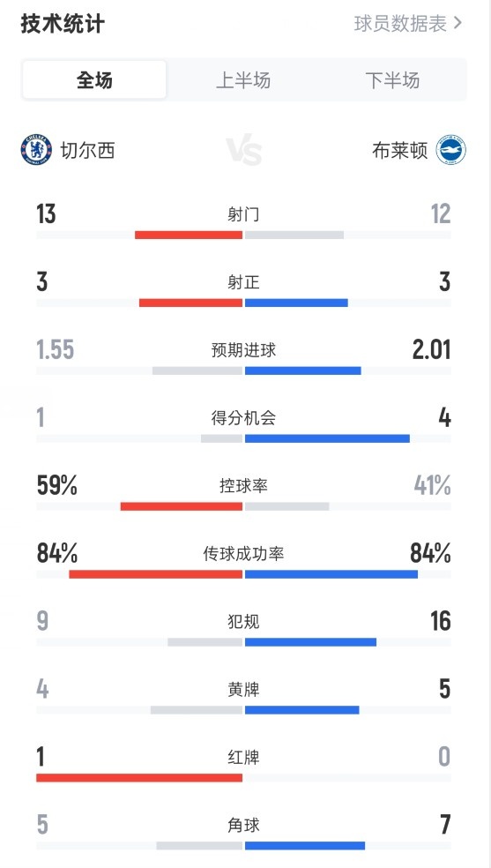Image resolution: width=491 pixels, height=868 pixels.
Task: Click the VS icon between teams
Action: [244, 149]
